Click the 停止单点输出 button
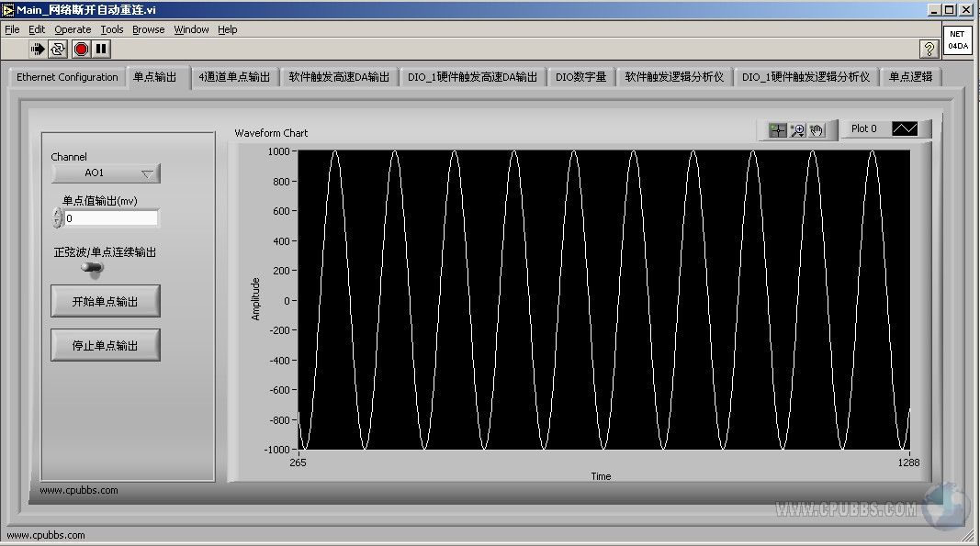The width and height of the screenshot is (980, 546). coord(105,345)
